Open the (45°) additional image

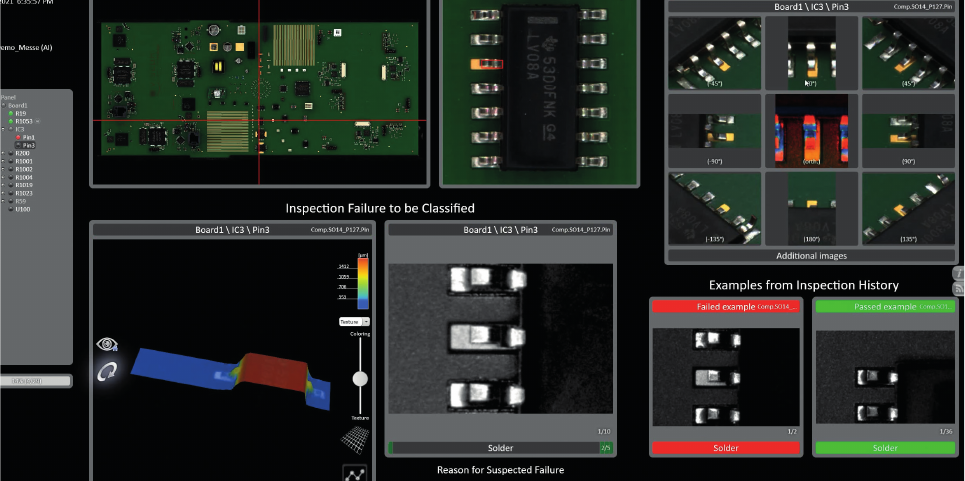pyautogui.click(x=908, y=53)
